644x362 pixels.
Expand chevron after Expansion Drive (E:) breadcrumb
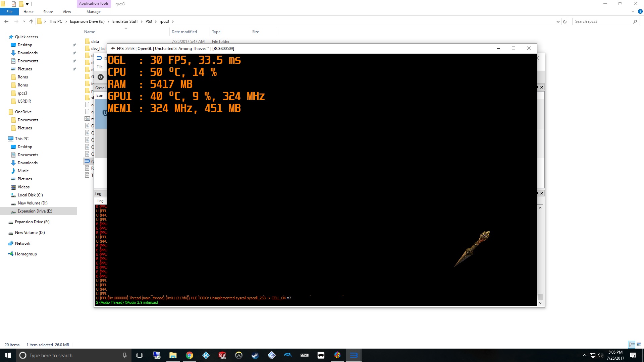point(108,21)
